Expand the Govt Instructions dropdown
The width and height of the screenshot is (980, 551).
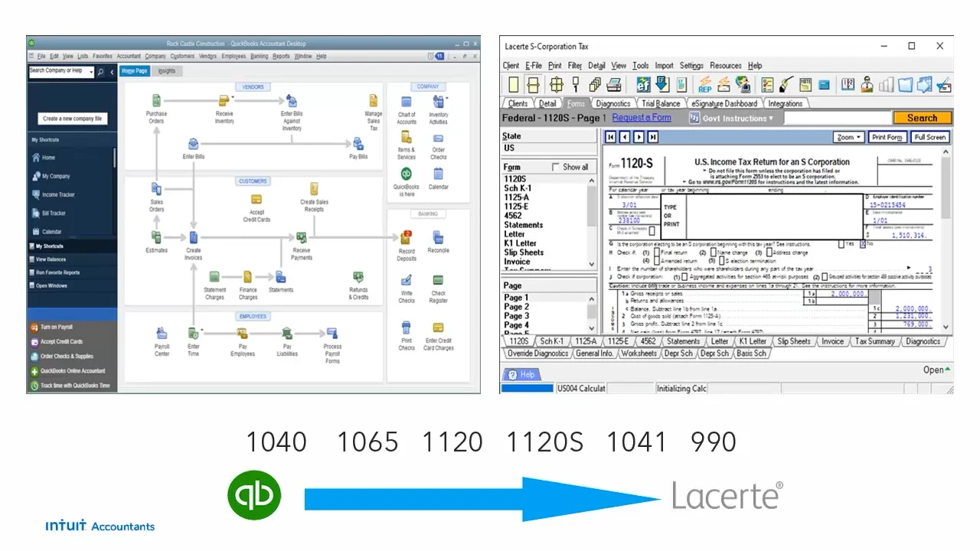coord(733,118)
